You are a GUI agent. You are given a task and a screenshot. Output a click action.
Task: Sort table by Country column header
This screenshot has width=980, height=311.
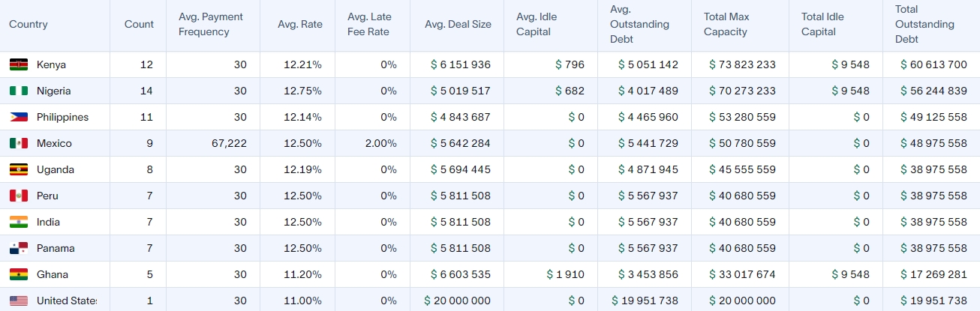click(29, 25)
